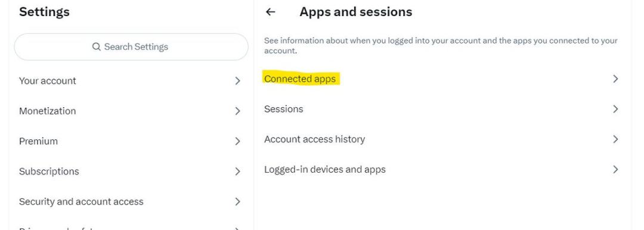Click the magnifier icon in Search Settings

(x=97, y=47)
